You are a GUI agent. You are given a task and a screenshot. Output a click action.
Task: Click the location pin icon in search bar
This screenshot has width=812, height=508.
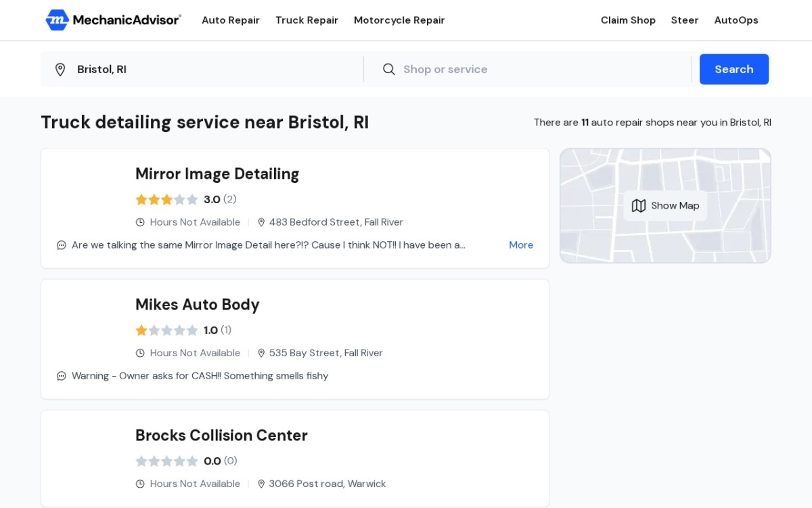pos(60,69)
